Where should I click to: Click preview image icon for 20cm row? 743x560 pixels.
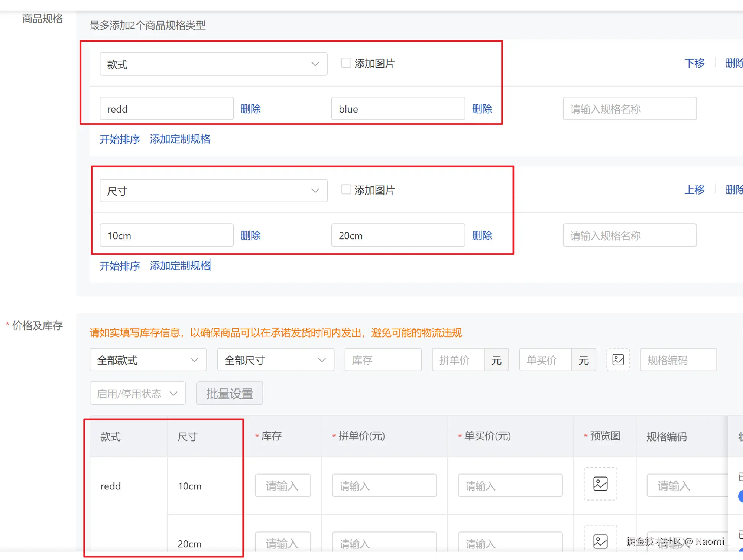coord(600,541)
